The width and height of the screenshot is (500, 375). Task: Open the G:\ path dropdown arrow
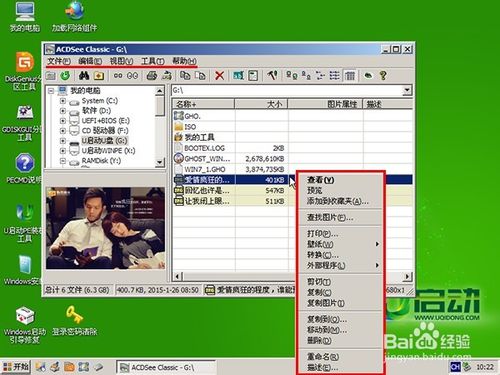pos(407,90)
